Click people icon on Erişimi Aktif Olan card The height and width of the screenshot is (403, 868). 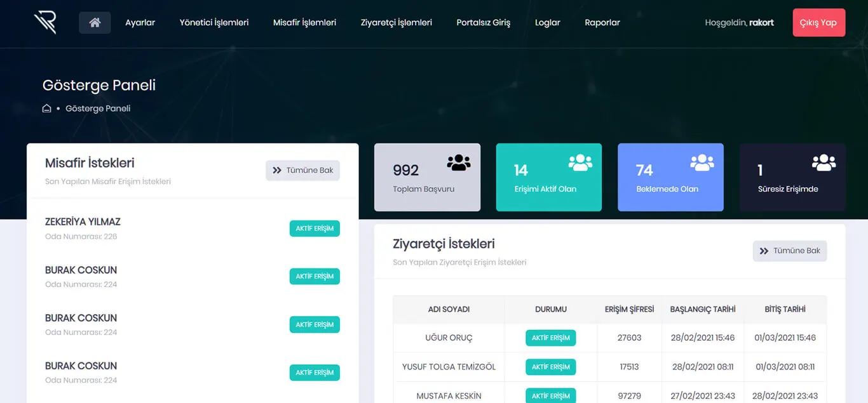point(580,163)
